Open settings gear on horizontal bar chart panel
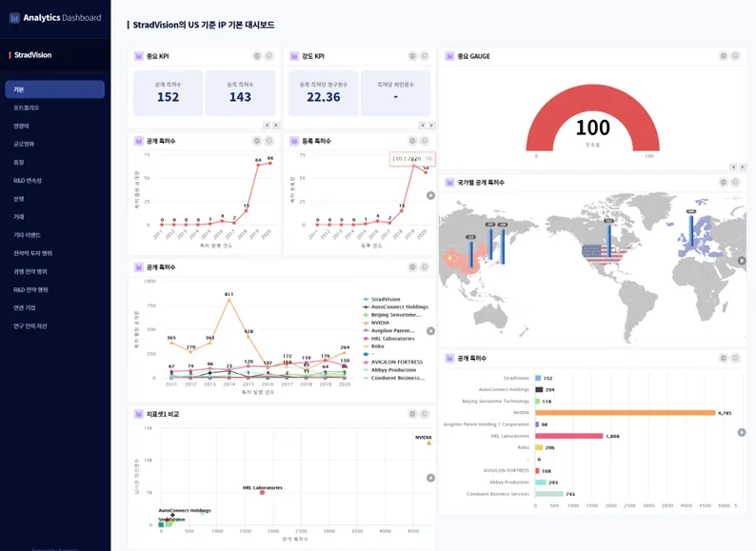Image resolution: width=756 pixels, height=551 pixels. pos(724,358)
